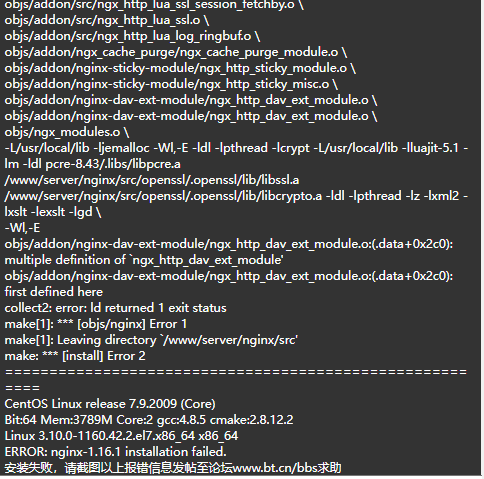The width and height of the screenshot is (484, 479).
Task: Click the 'first defined here' text
Action: tap(54, 292)
